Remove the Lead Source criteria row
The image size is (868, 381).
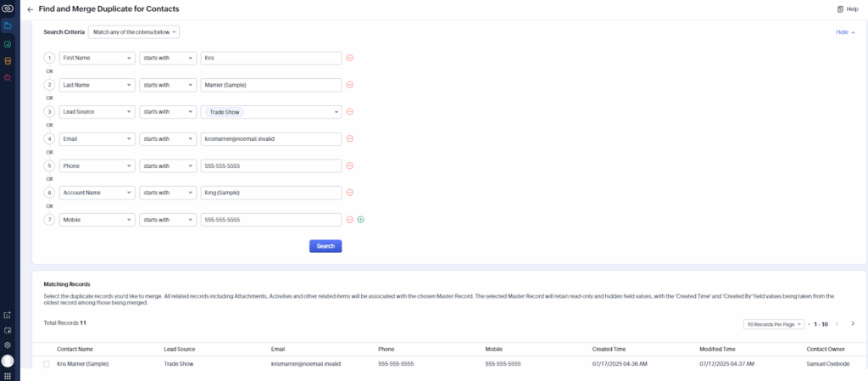click(349, 112)
